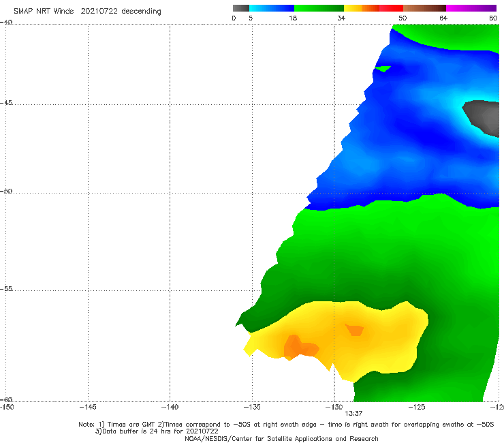This screenshot has width=504, height=443.
Task: Click the yellow segment of the wind color bar
Action: pyautogui.click(x=353, y=8)
